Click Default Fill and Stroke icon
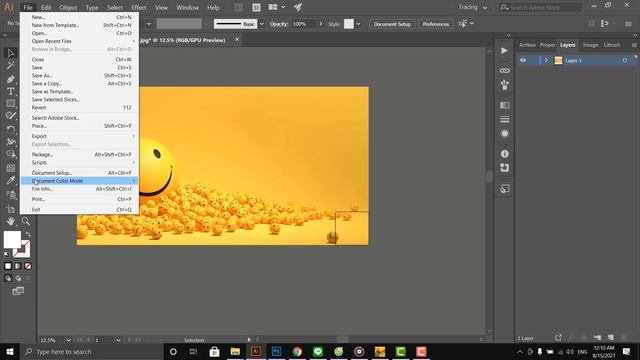The image size is (640, 360). [7, 254]
